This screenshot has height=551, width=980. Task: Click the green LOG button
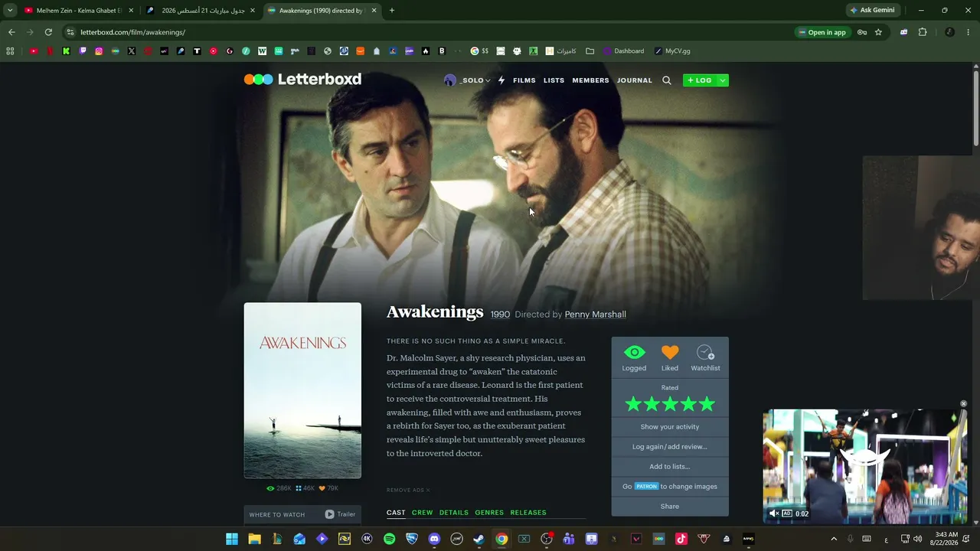(x=700, y=80)
